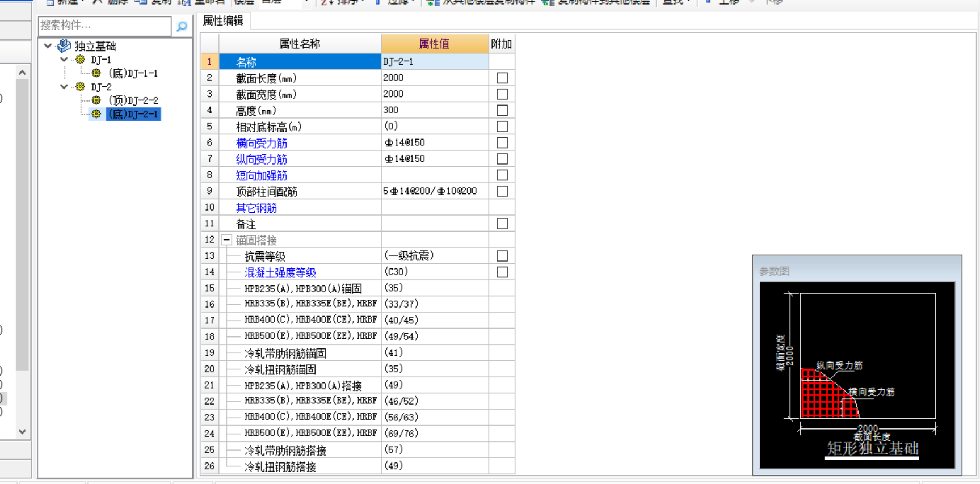Toggle the 混凝土强度等级 附加 checkbox
This screenshot has width=980, height=484.
point(502,272)
